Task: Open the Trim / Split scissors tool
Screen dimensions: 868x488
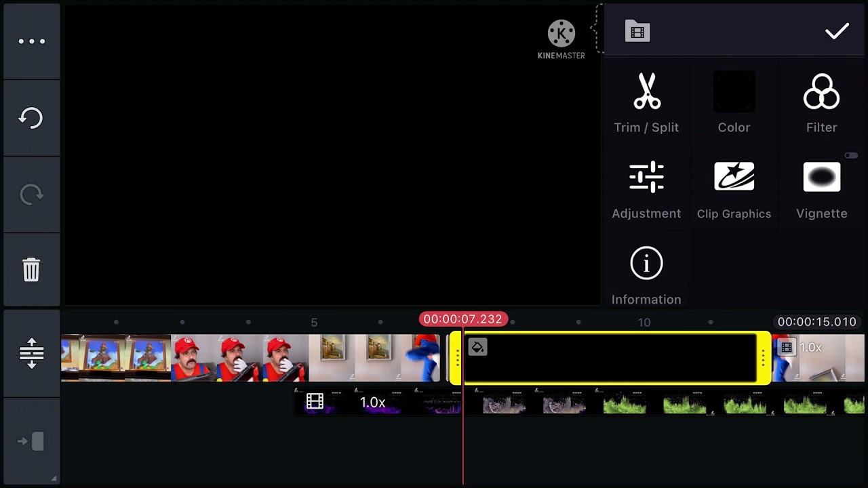Action: (646, 103)
